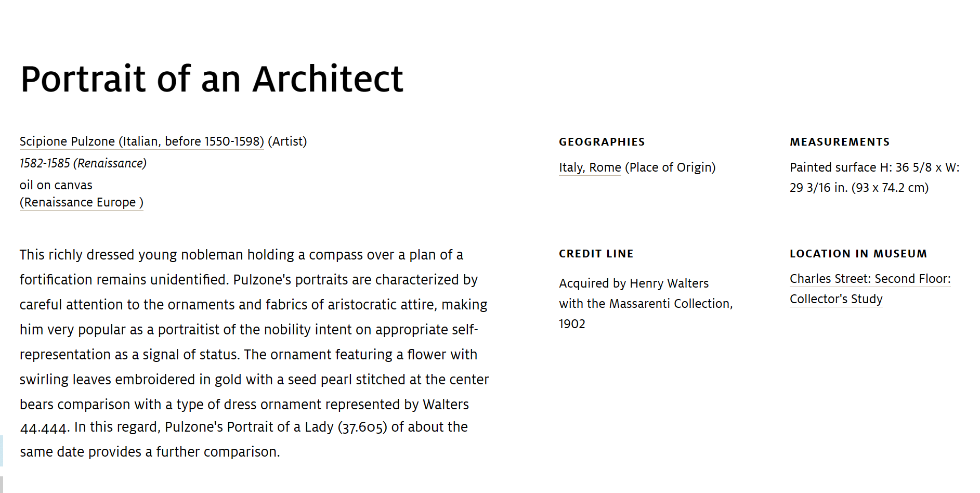Screen dimensions: 980x493
Task: Open the Scipione Pulzone artist link
Action: point(142,141)
